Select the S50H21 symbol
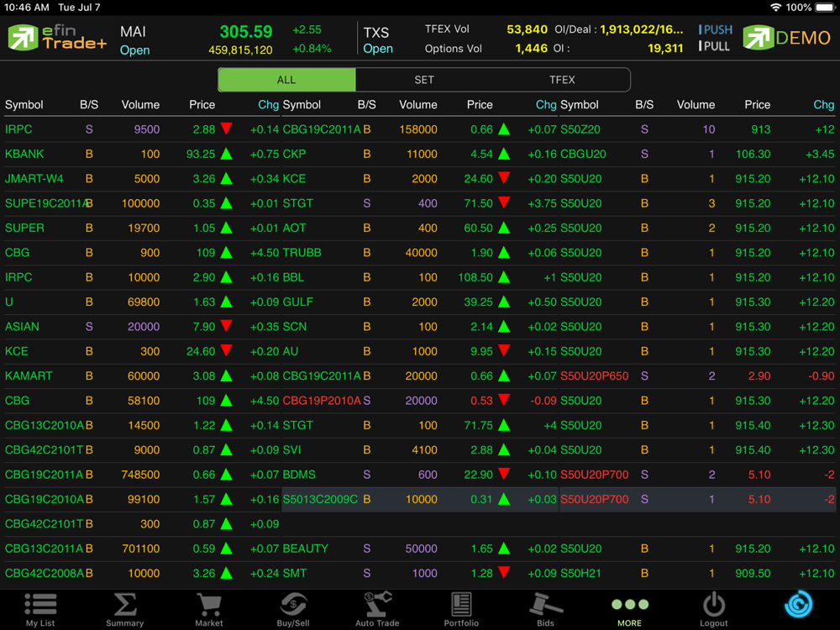Image resolution: width=840 pixels, height=630 pixels. [580, 573]
